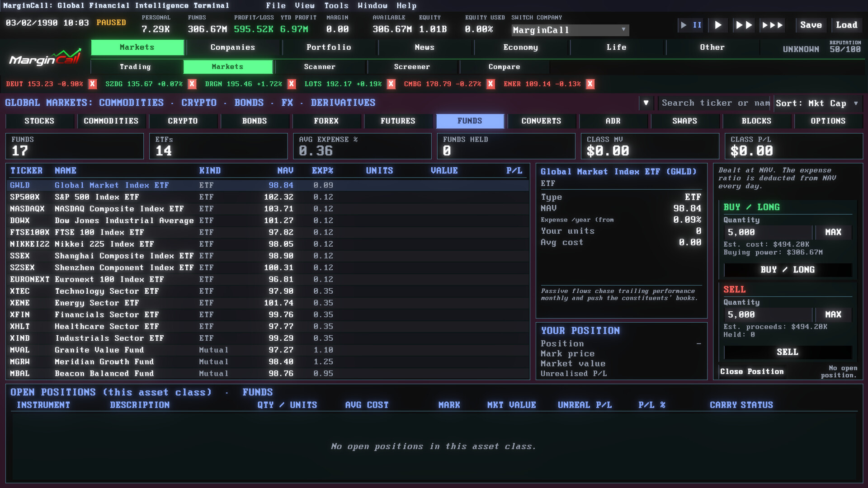Remove CMBG ticker from watch bar
This screenshot has height=488, width=868.
(491, 84)
